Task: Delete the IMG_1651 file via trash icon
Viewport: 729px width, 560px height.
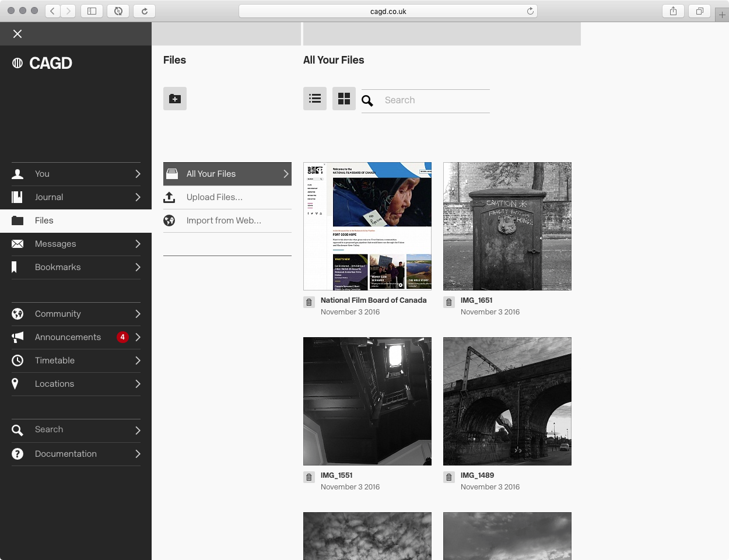Action: (449, 302)
